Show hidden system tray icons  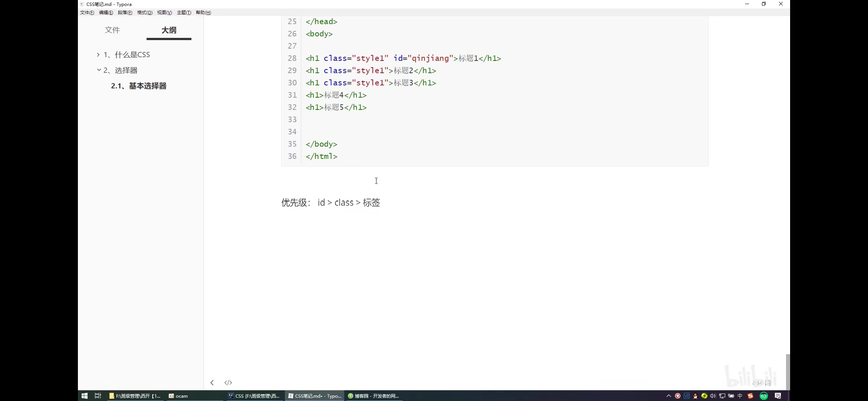click(668, 396)
